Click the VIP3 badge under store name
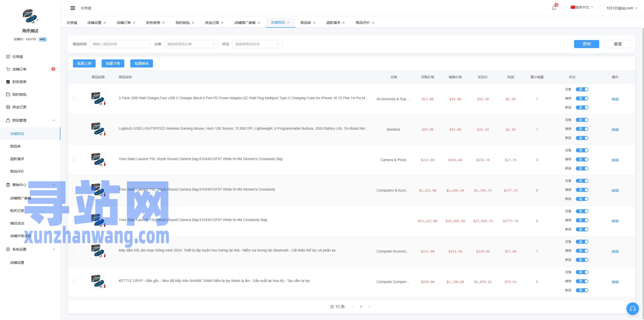 (42, 39)
